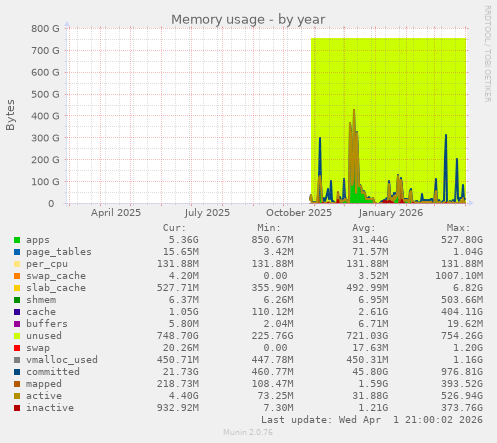497x443 pixels.
Task: Click the swap max value 1.20G
Action: pyautogui.click(x=468, y=348)
